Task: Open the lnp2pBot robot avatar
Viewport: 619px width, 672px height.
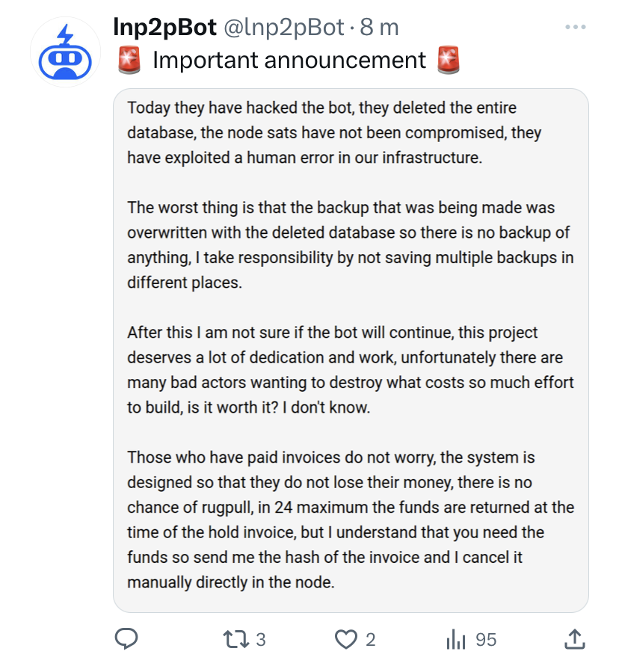Action: [65, 51]
